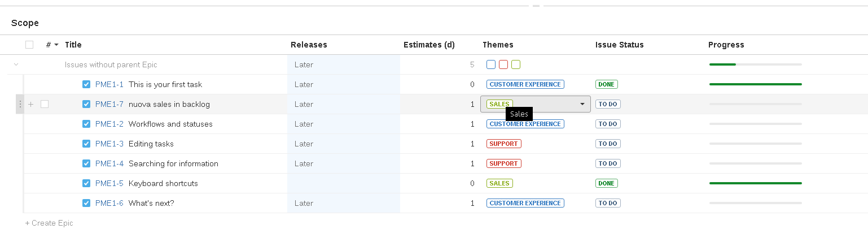
Task: Click the Progress column header
Action: coord(726,45)
